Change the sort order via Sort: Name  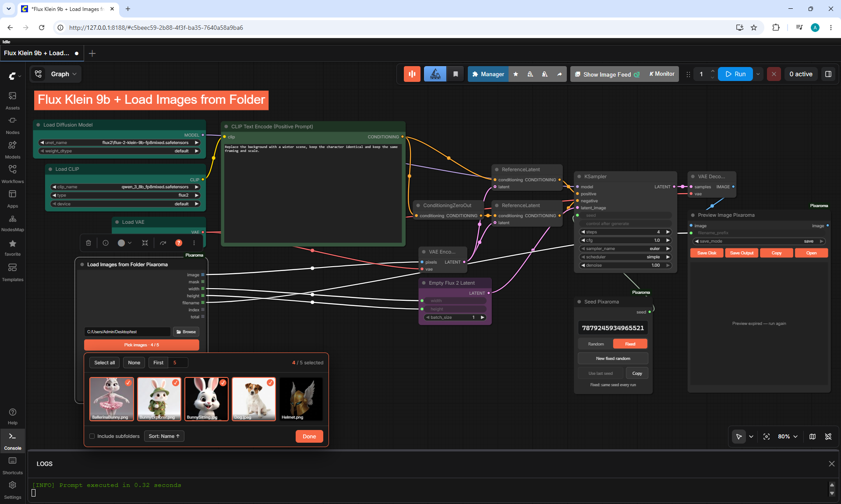tap(164, 436)
